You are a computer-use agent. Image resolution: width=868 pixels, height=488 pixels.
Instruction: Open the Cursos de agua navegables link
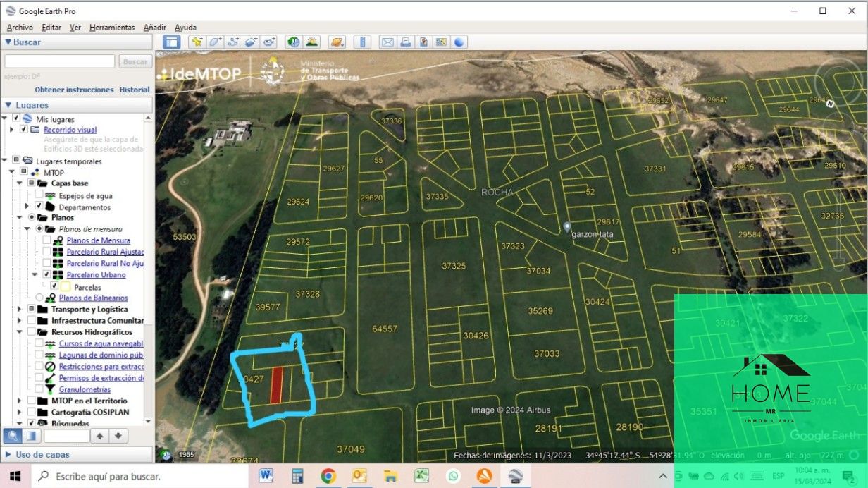tap(101, 343)
